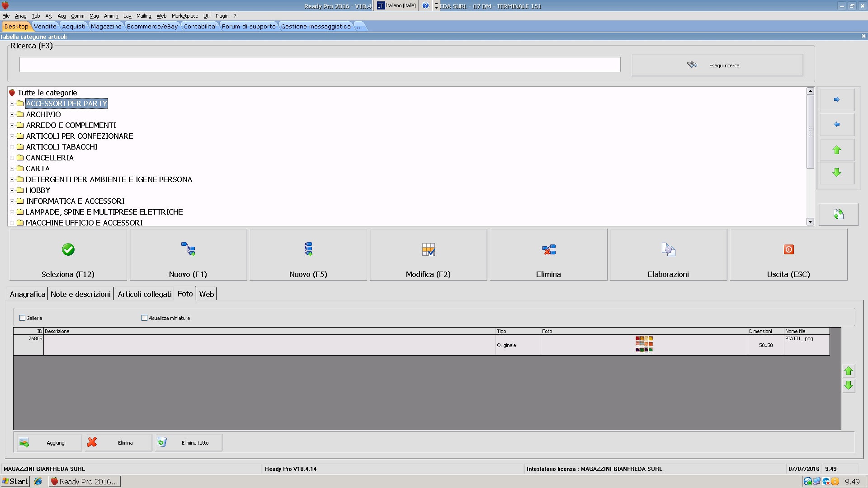Click the PIATTI photo thumbnail
The image size is (868, 488).
click(x=644, y=344)
